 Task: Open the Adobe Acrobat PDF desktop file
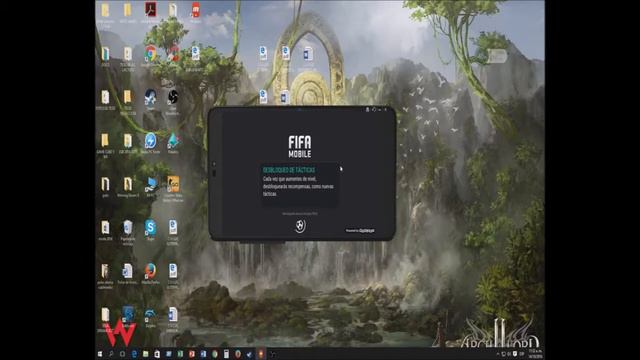150,9
